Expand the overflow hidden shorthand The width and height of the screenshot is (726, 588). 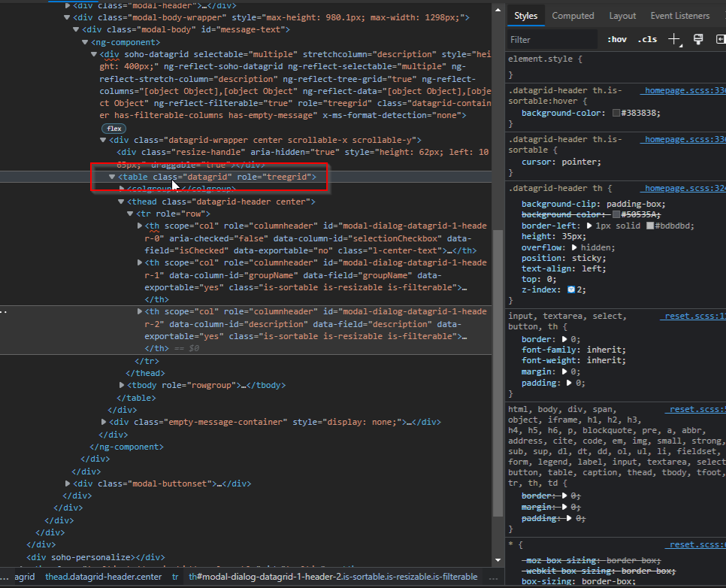point(575,247)
